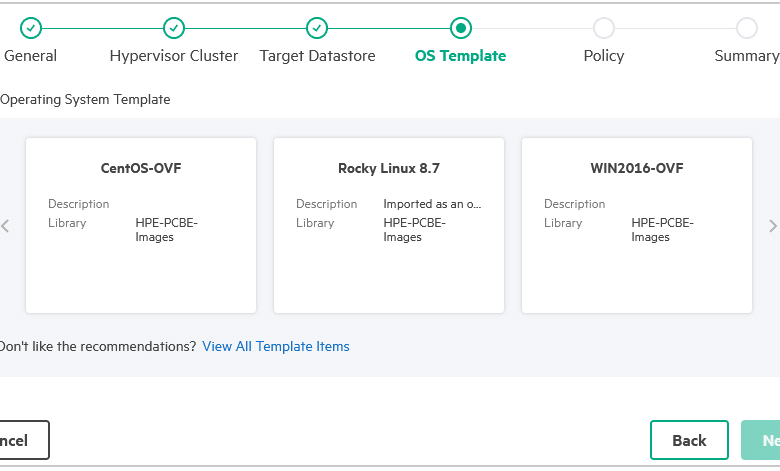Screen dimensions: 780x471
Task: Click the Hypervisor Cluster step checkmark circle
Action: pyautogui.click(x=174, y=28)
